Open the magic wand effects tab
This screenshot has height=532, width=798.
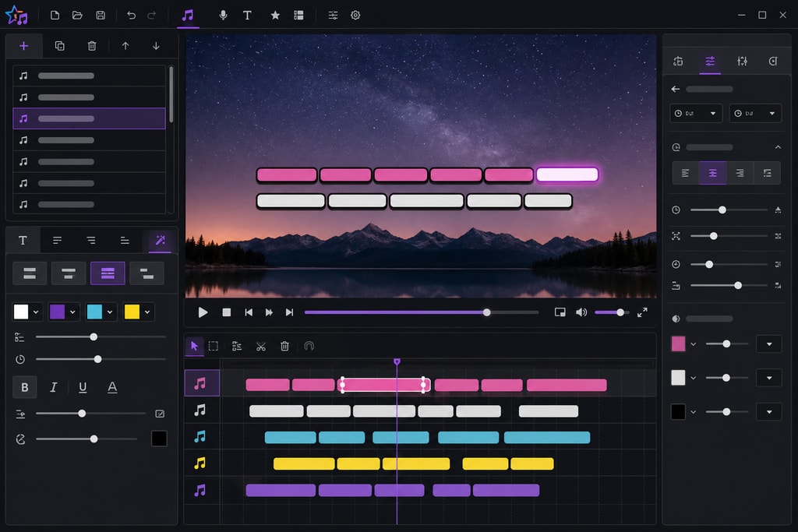click(161, 241)
